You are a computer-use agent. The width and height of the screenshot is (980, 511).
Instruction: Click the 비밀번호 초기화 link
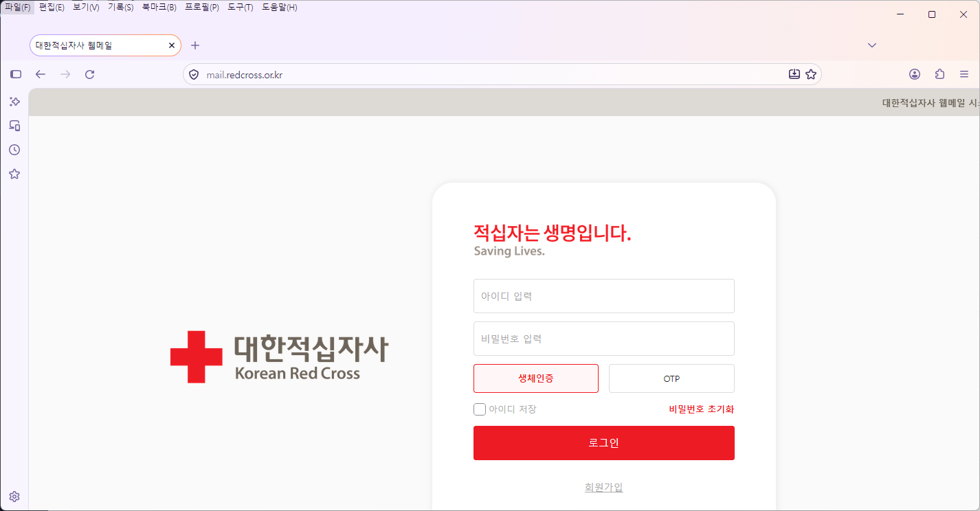pyautogui.click(x=702, y=409)
